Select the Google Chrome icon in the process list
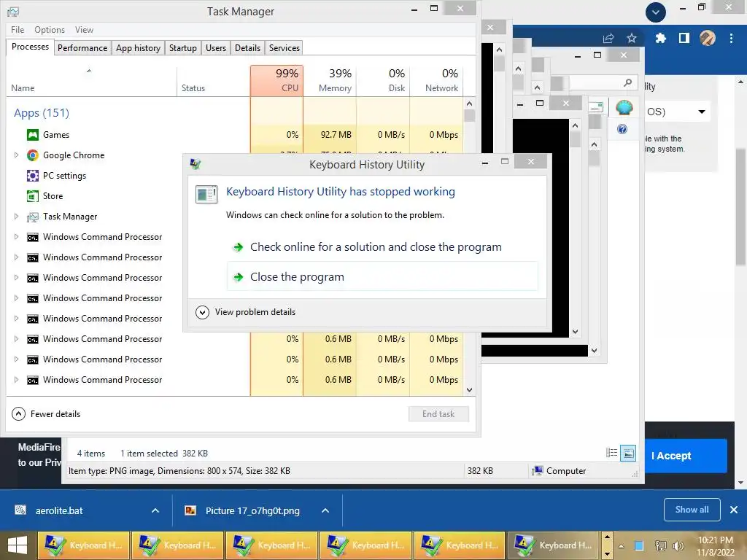Viewport: 747px width, 560px height. tap(32, 155)
